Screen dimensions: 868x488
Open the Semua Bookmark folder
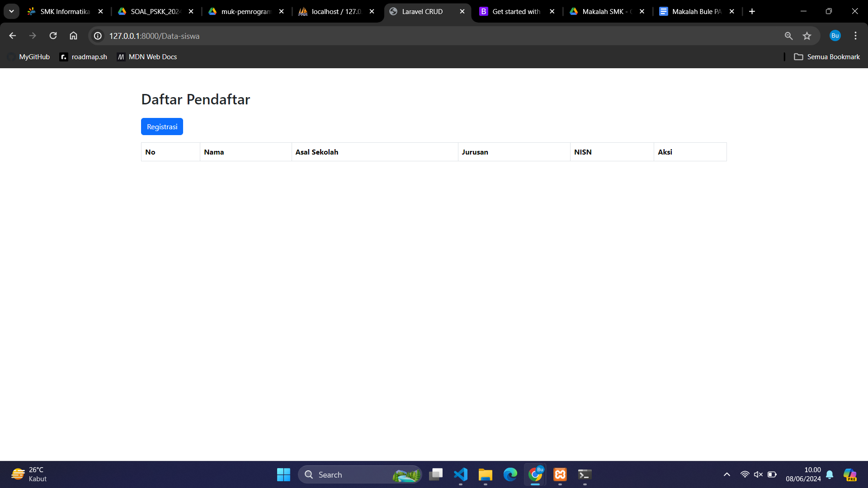tap(827, 57)
